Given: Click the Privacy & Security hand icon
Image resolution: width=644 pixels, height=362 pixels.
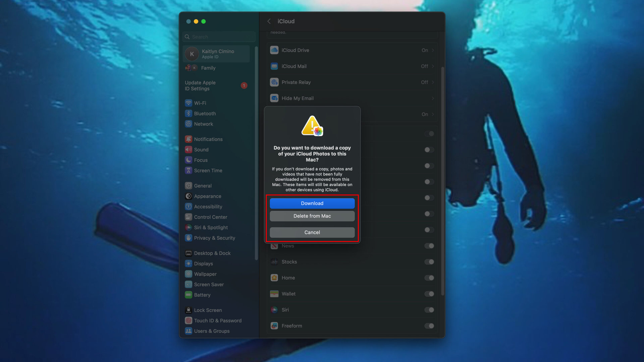Looking at the screenshot, I should 189,238.
